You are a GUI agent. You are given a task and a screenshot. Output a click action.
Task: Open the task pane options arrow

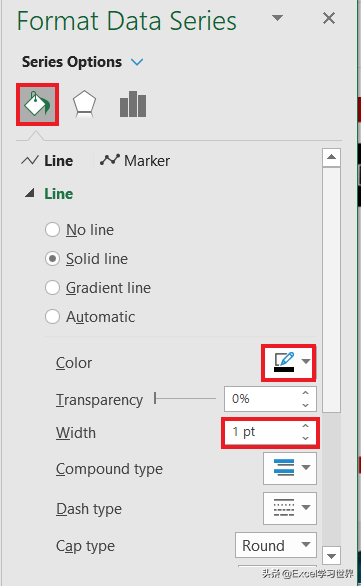point(277,18)
